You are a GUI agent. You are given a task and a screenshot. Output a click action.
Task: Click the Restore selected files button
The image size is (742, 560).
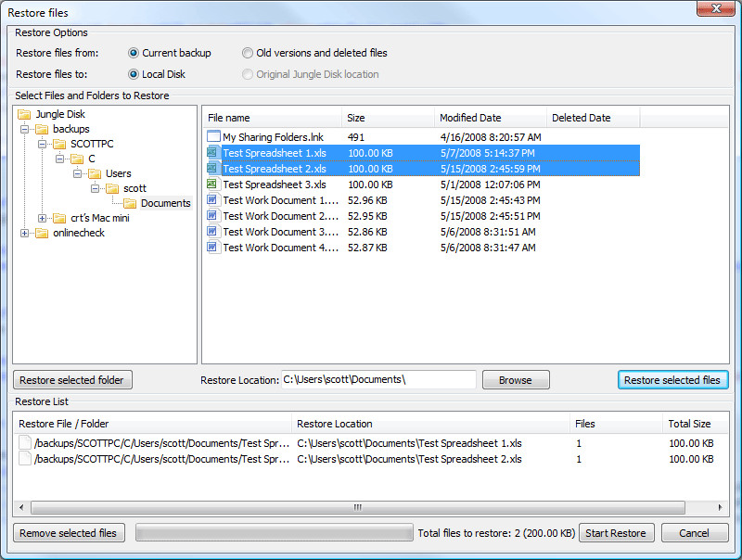pos(672,380)
